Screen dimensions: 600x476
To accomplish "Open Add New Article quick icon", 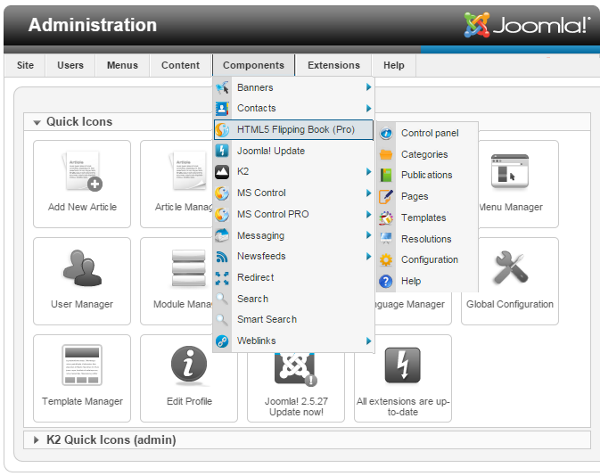I will tap(82, 184).
